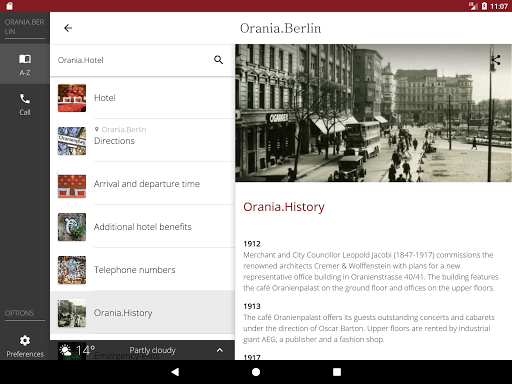Tap the 11:07 clock in status bar
512x384 pixels.
pyautogui.click(x=499, y=6)
